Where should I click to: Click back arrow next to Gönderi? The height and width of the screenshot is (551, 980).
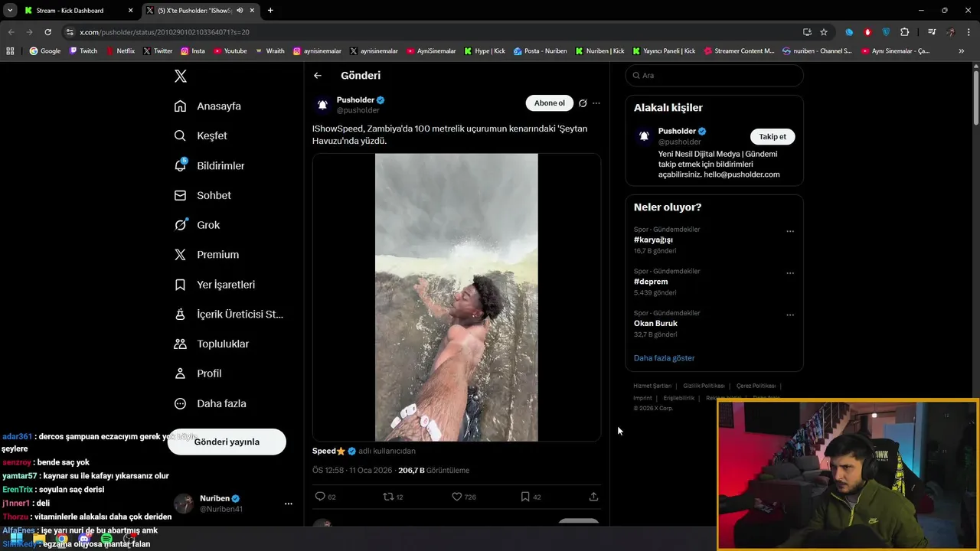coord(318,75)
